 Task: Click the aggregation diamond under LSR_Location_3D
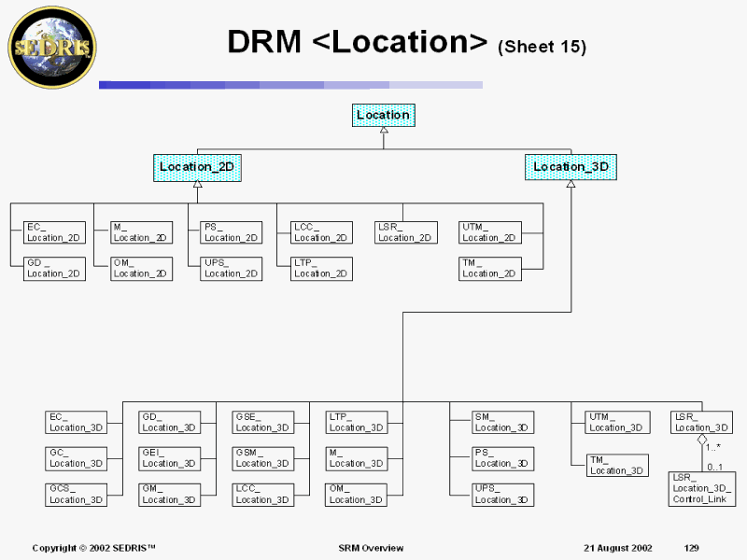[702, 439]
